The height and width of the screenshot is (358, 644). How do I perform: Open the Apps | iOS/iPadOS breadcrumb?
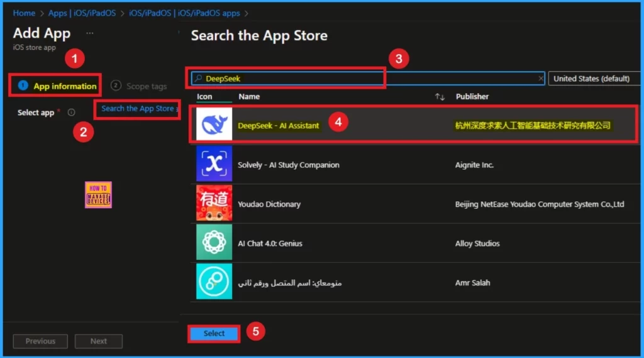click(x=82, y=13)
